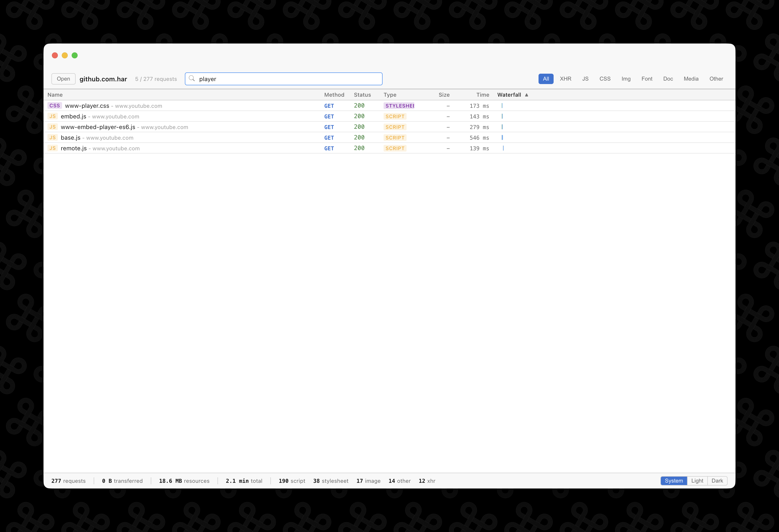This screenshot has height=532, width=779.
Task: Sort requests by the Time column
Action: (483, 95)
